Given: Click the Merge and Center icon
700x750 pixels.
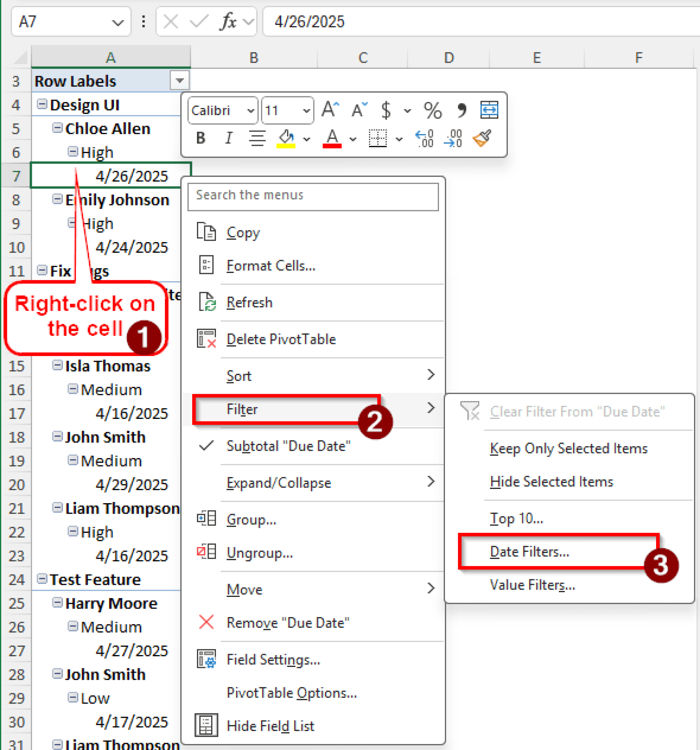Looking at the screenshot, I should coord(489,110).
